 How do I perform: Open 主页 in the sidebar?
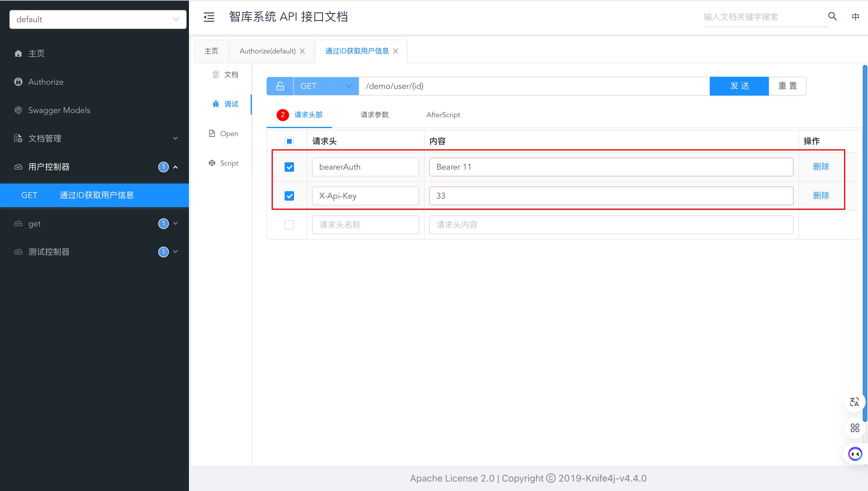(x=94, y=53)
